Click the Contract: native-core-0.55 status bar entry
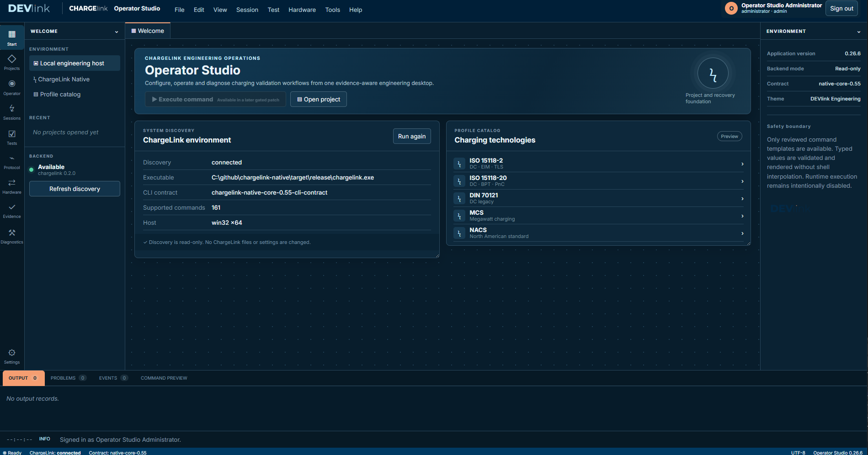868x455 pixels. (117, 453)
